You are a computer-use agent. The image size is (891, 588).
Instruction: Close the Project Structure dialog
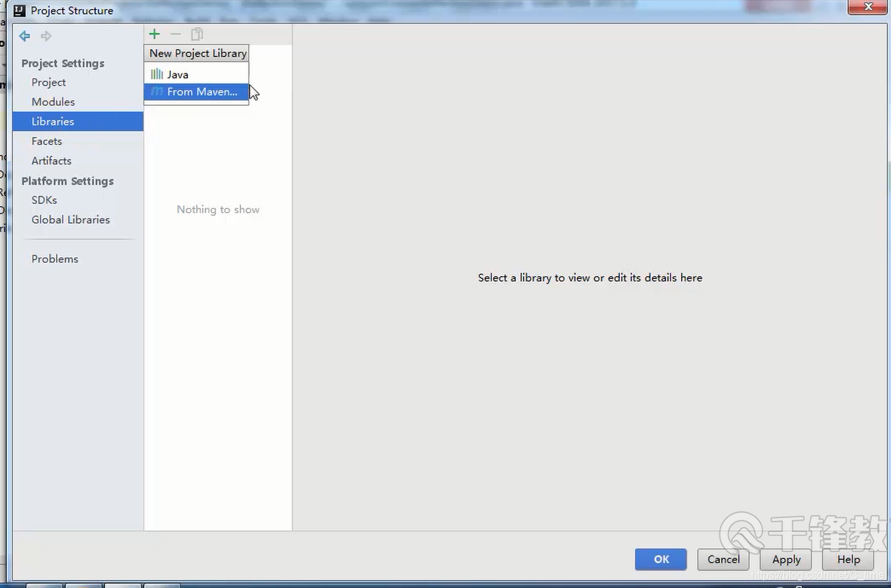click(x=867, y=7)
